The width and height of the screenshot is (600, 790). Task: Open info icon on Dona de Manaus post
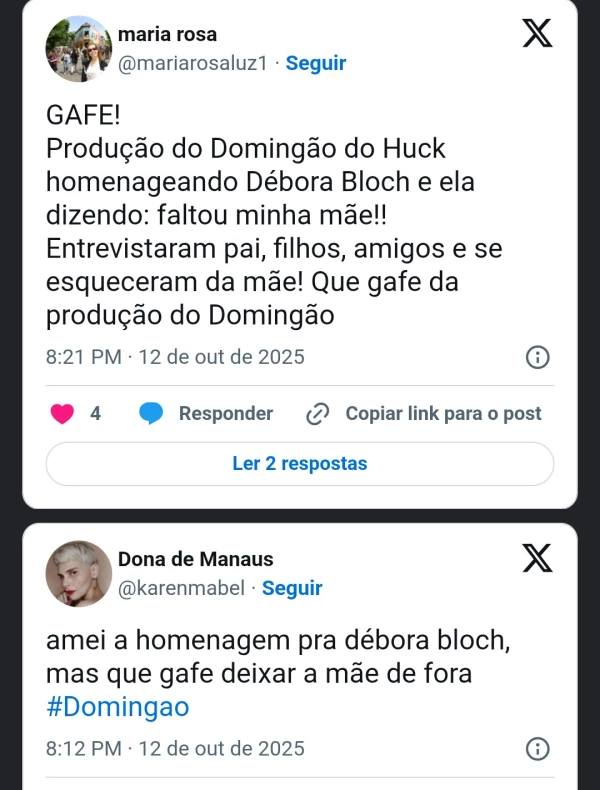coord(537,749)
